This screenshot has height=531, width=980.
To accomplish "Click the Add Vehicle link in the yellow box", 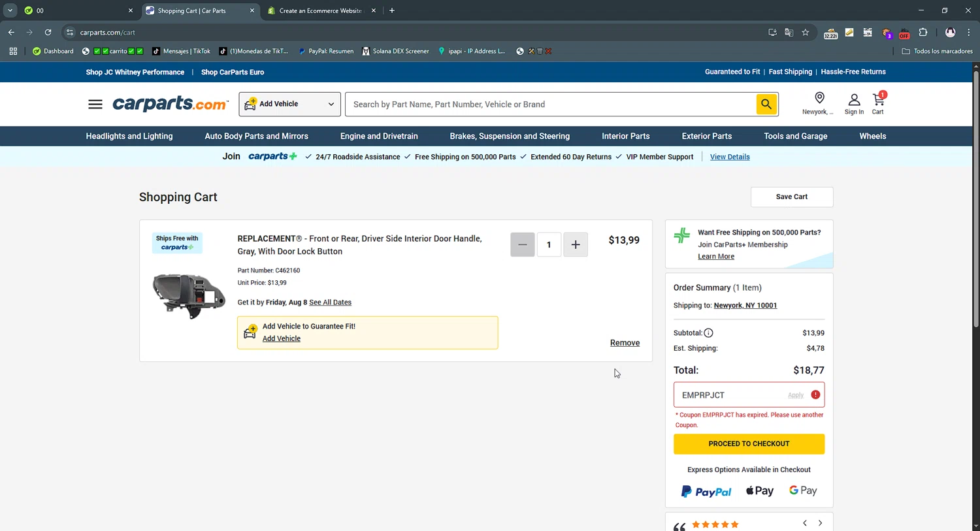I will [x=282, y=338].
